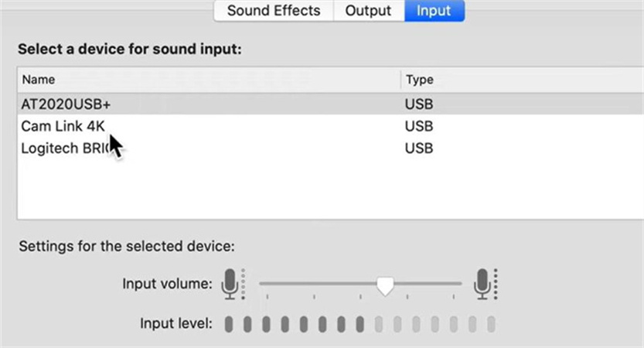Click the last dim input level bar
Screen dimensions: 644x348
click(x=491, y=323)
